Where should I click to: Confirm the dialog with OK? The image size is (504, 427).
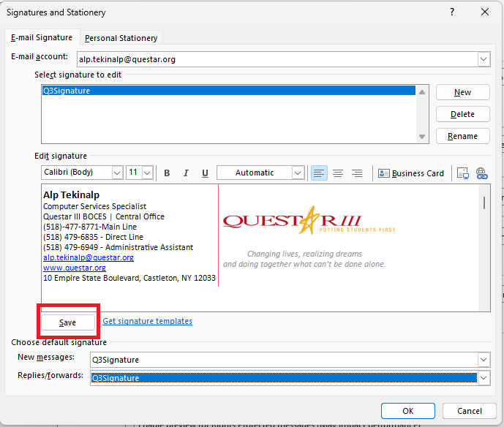[408, 411]
